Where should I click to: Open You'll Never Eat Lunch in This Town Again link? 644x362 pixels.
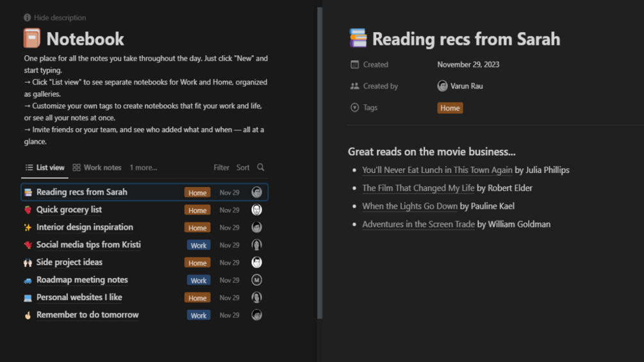coord(438,170)
